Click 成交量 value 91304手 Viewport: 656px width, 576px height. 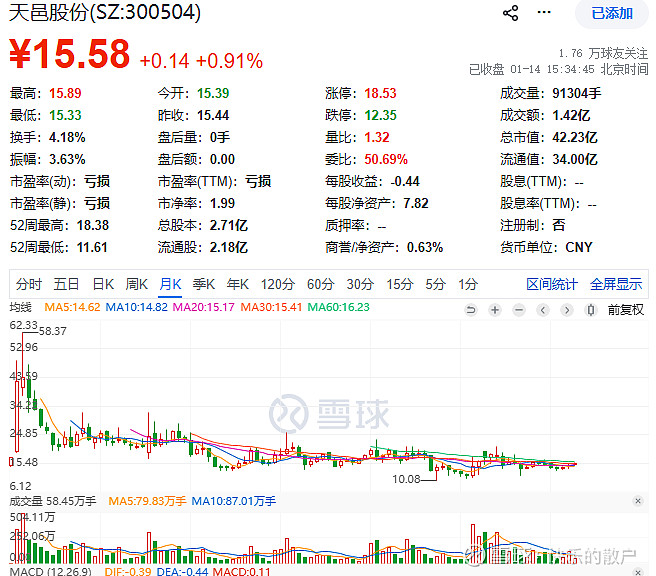576,93
